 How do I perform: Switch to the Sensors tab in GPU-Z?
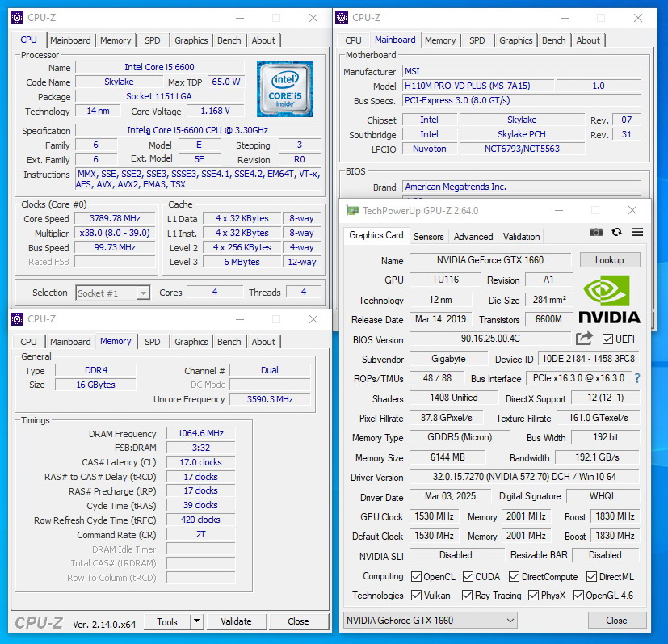coord(428,237)
